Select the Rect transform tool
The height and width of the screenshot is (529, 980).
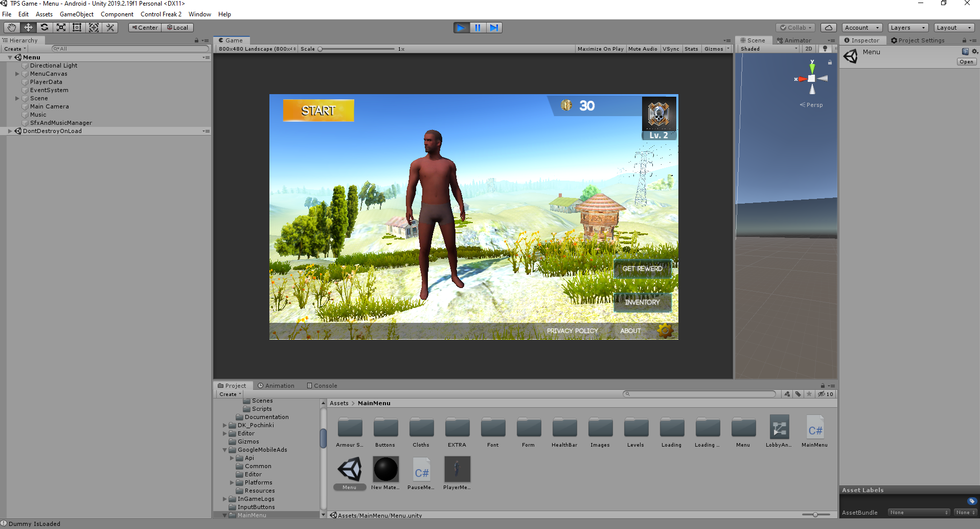pos(77,28)
